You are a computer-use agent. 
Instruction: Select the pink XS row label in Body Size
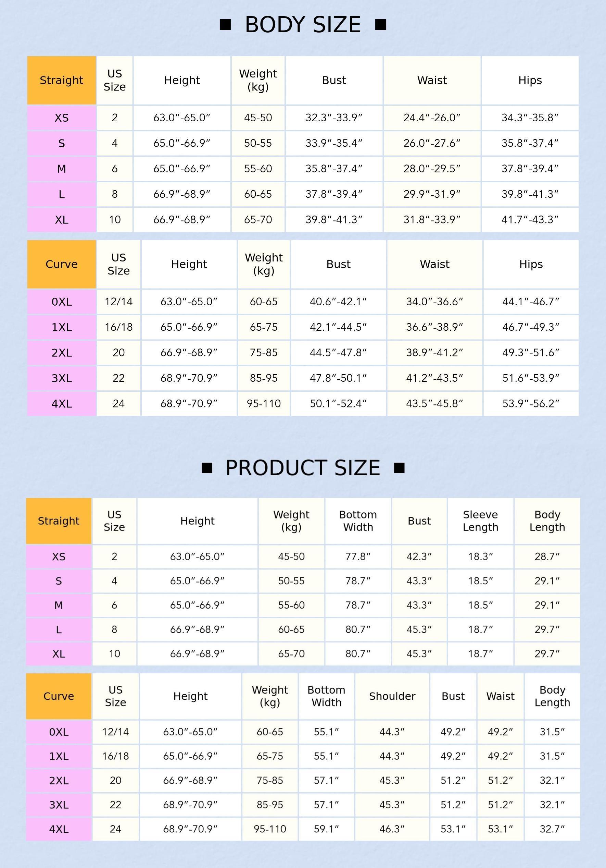pyautogui.click(x=62, y=118)
